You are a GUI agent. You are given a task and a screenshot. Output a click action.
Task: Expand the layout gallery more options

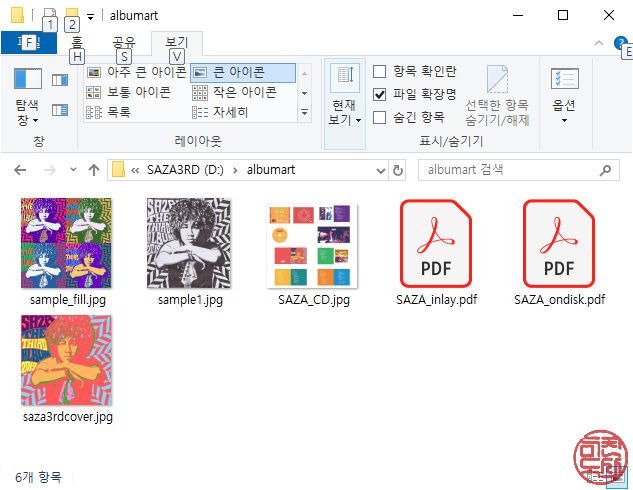click(305, 112)
